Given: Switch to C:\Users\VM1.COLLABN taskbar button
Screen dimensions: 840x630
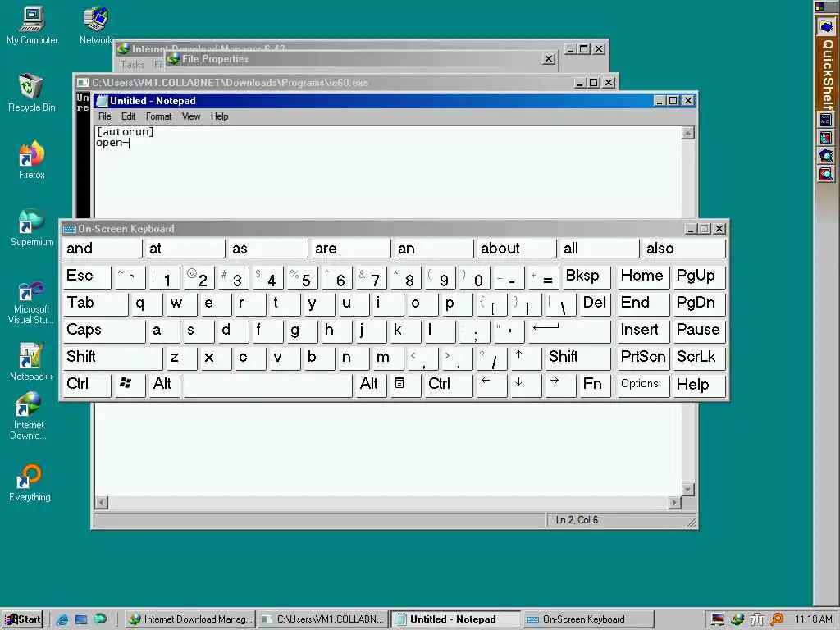Looking at the screenshot, I should (322, 619).
